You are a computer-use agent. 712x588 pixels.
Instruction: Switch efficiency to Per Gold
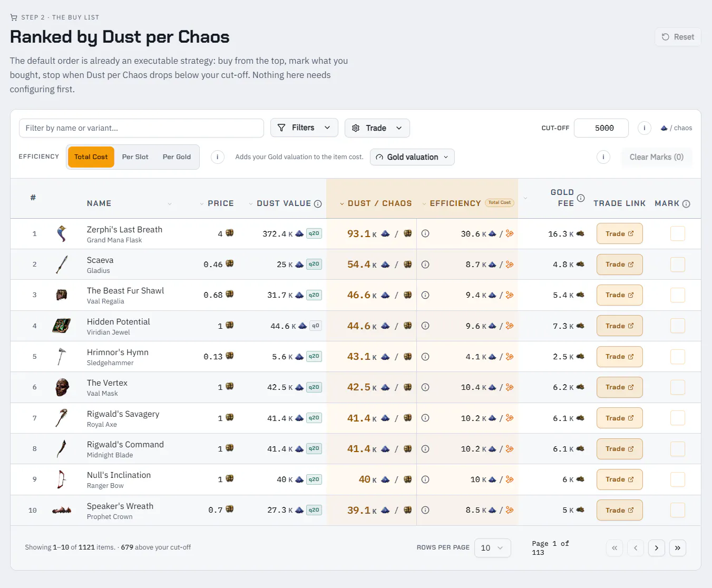coord(177,157)
